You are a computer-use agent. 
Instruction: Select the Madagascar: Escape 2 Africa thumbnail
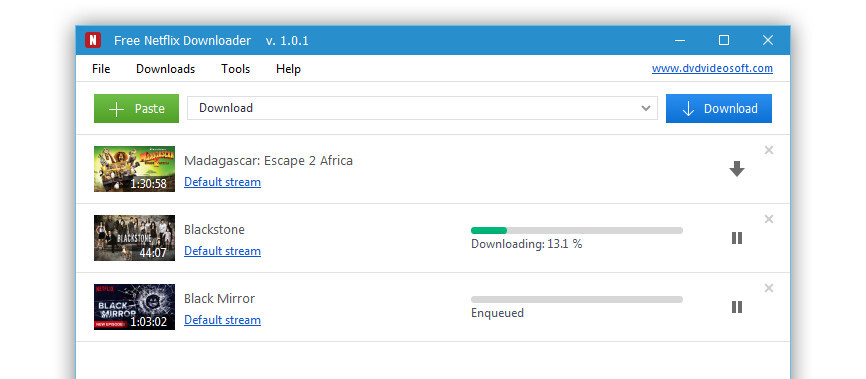(134, 169)
